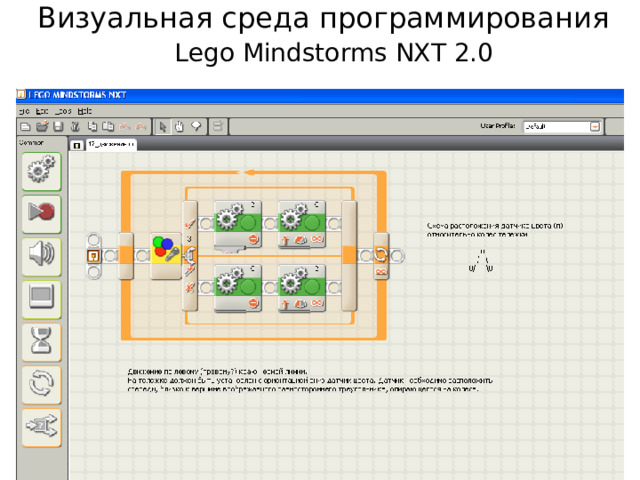640x480 pixels.
Task: Click the bottom comment describing line following
Action: pyautogui.click(x=310, y=380)
